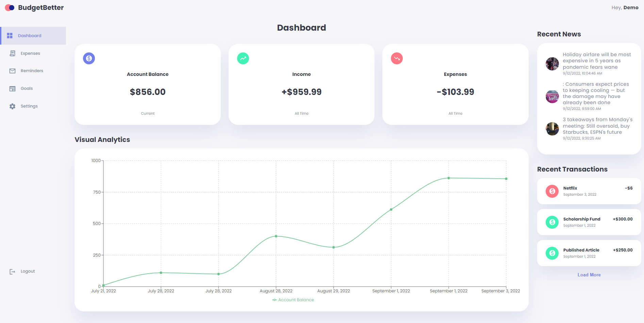The width and height of the screenshot is (644, 323).
Task: Click the Logout arrow icon
Action: pyautogui.click(x=12, y=271)
